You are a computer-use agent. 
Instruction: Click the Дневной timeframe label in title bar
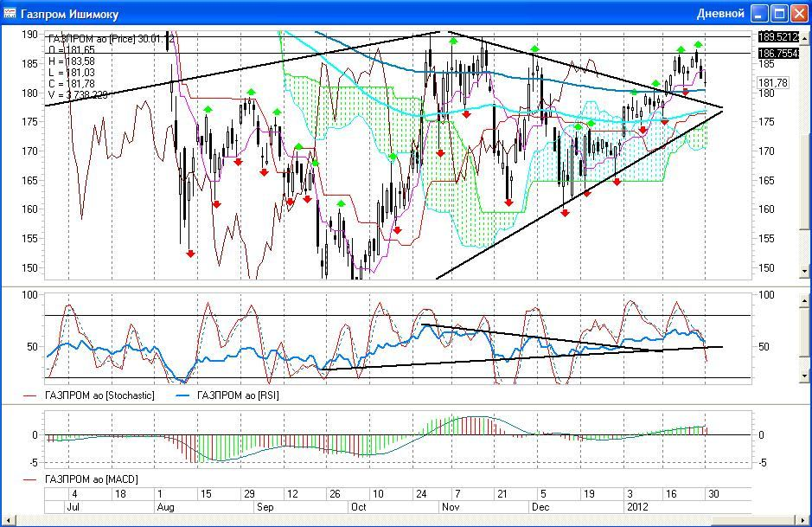720,14
